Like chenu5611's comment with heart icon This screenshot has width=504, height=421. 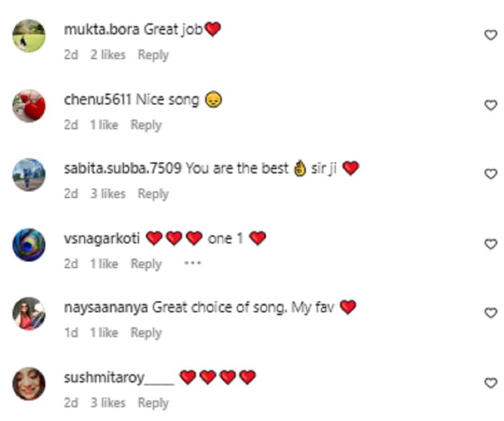pyautogui.click(x=491, y=105)
